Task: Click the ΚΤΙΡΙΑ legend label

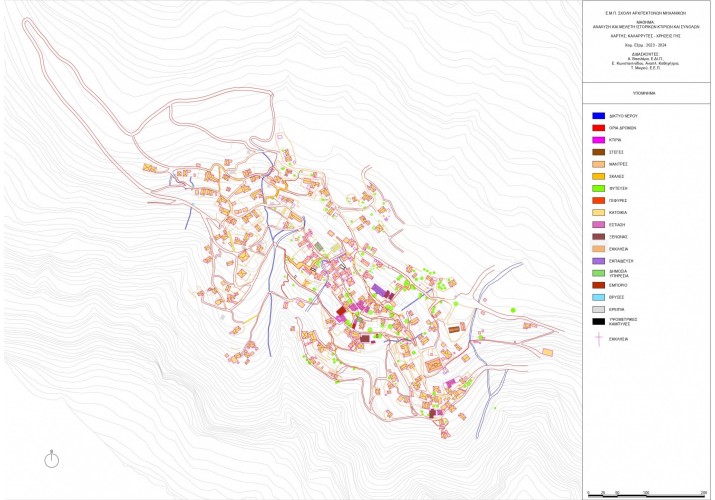Action: pos(615,140)
